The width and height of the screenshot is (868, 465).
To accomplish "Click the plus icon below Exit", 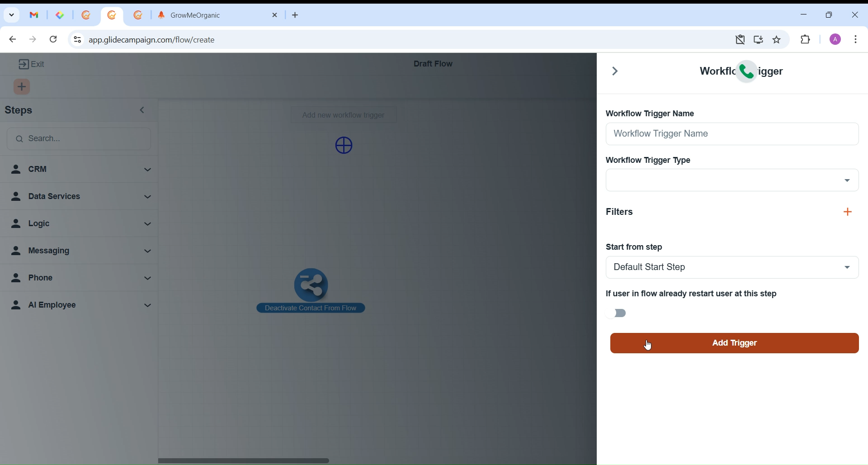I will 22,87.
